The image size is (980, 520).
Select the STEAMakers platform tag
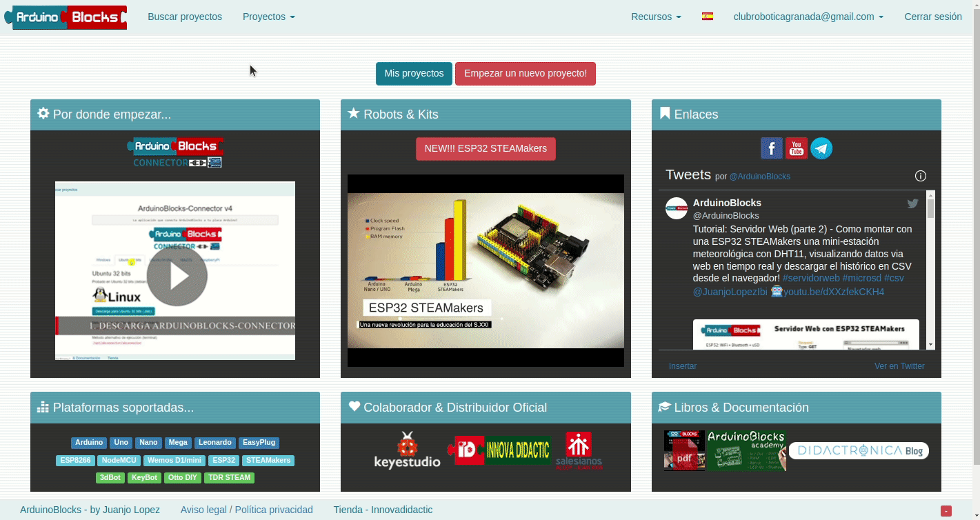coord(268,460)
